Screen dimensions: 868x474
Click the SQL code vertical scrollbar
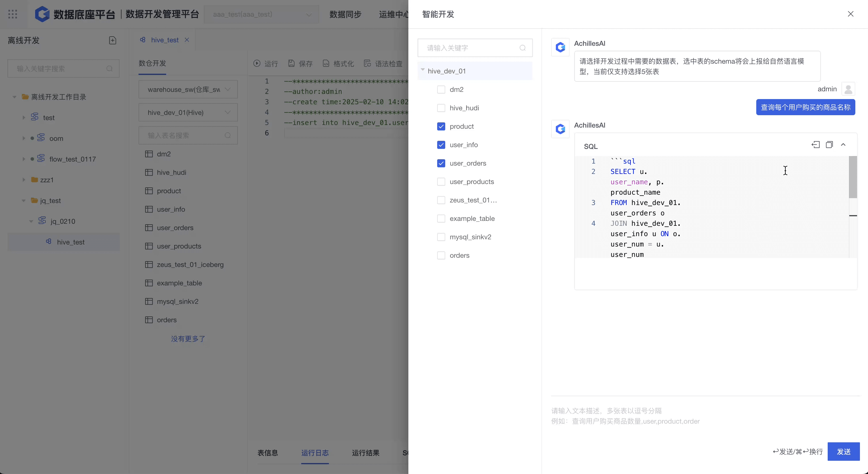point(852,177)
